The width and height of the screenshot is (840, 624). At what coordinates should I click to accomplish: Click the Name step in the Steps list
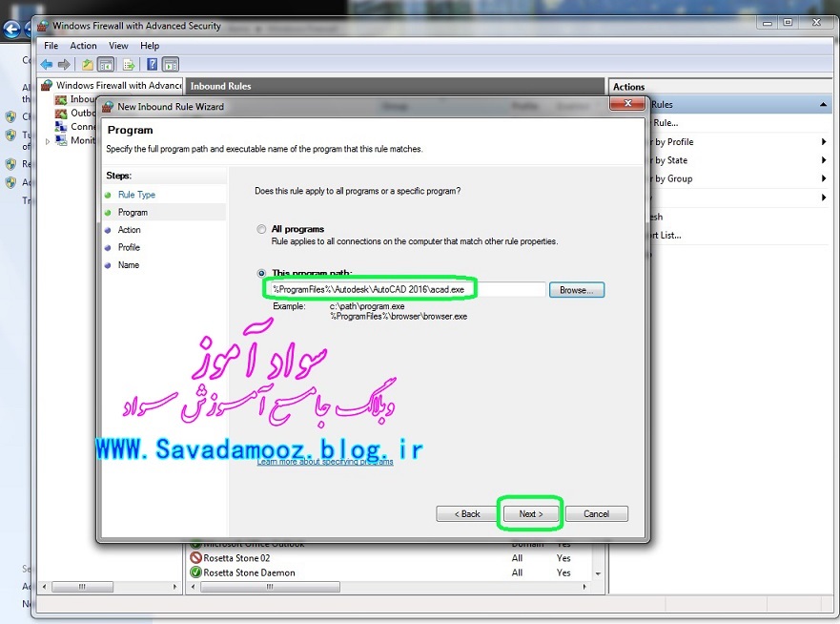pos(129,265)
